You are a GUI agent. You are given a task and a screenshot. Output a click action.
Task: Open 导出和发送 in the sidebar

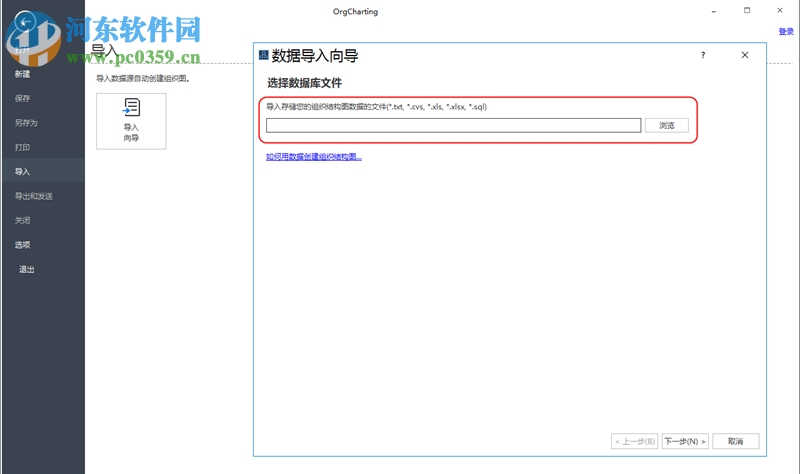[34, 196]
